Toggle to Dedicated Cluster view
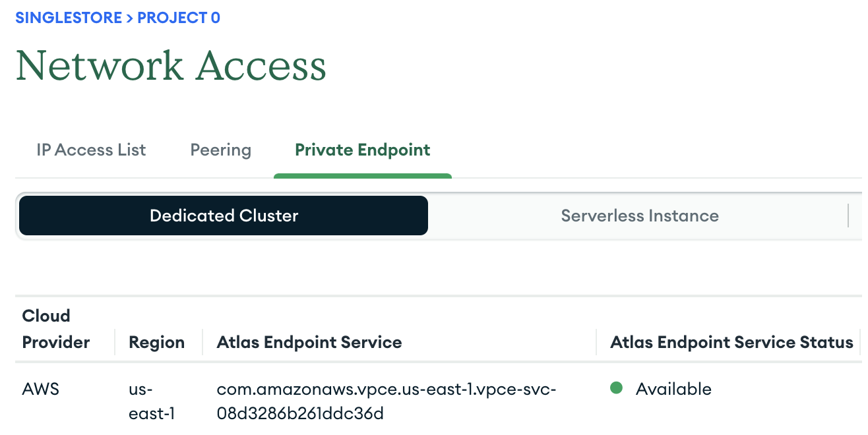The height and width of the screenshot is (435, 868). point(224,216)
